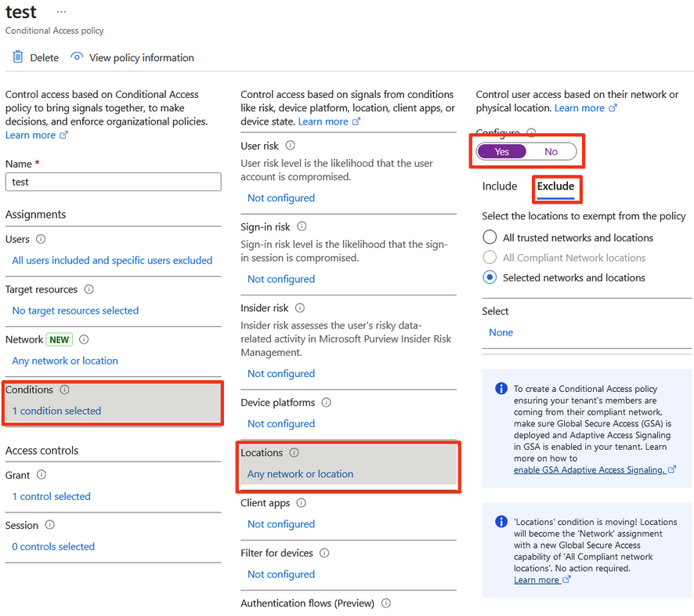The height and width of the screenshot is (616, 694).
Task: Open the 1 condition selected link
Action: pyautogui.click(x=56, y=411)
